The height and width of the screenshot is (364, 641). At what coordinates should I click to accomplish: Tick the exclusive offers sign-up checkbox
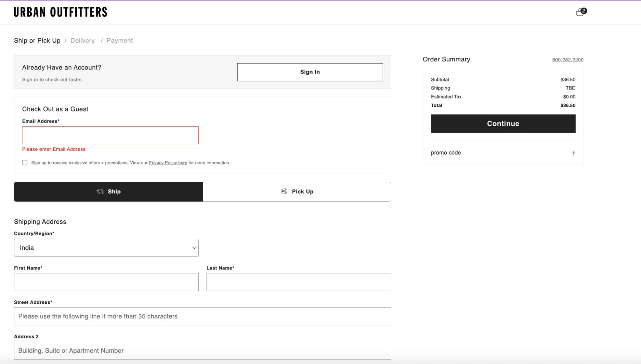[25, 163]
